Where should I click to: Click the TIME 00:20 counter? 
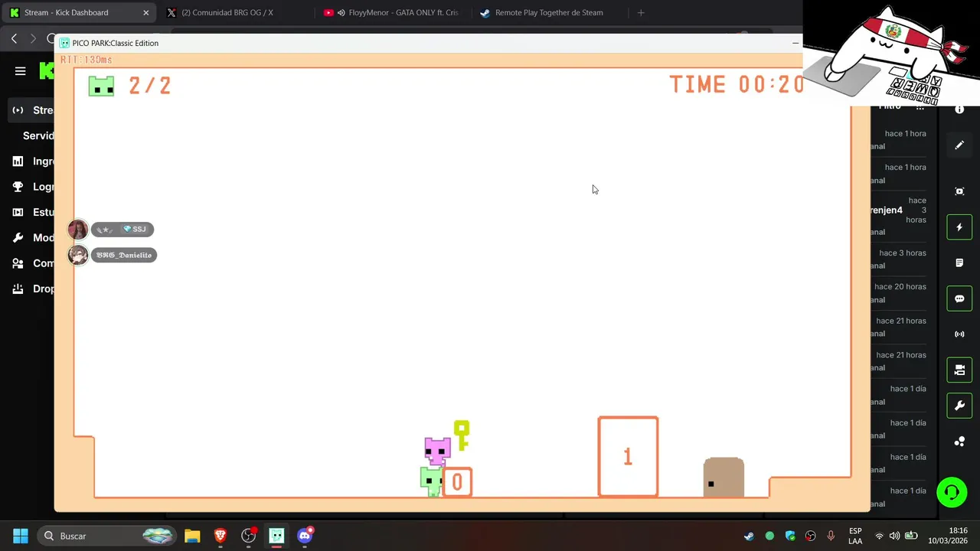click(x=737, y=84)
